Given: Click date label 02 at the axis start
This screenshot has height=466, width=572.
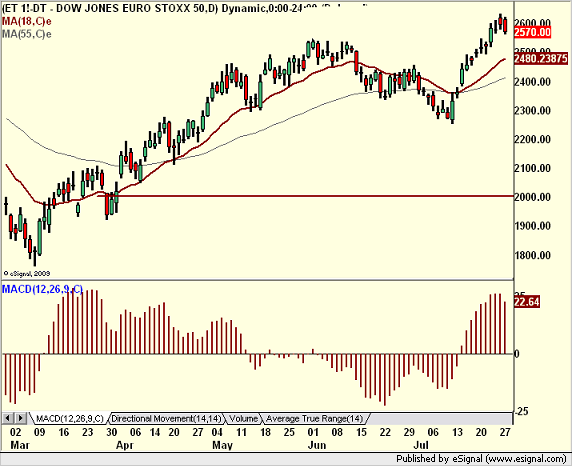Looking at the screenshot, I should (x=15, y=432).
